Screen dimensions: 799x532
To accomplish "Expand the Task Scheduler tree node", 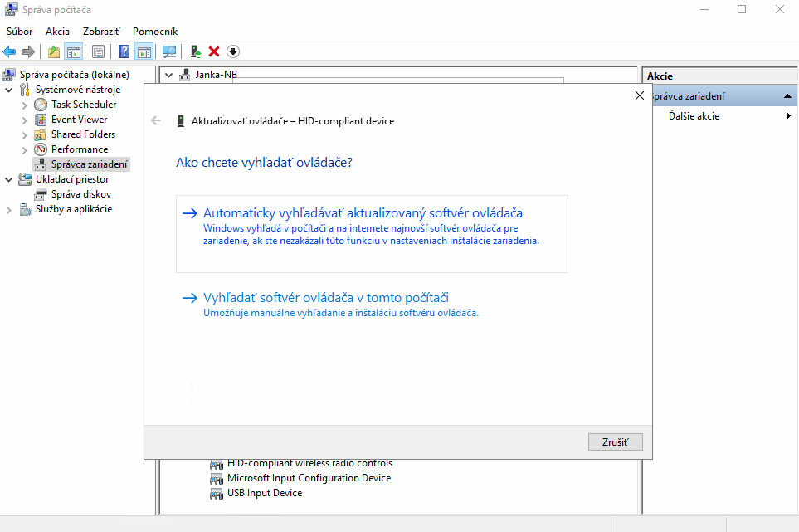I will [x=24, y=105].
